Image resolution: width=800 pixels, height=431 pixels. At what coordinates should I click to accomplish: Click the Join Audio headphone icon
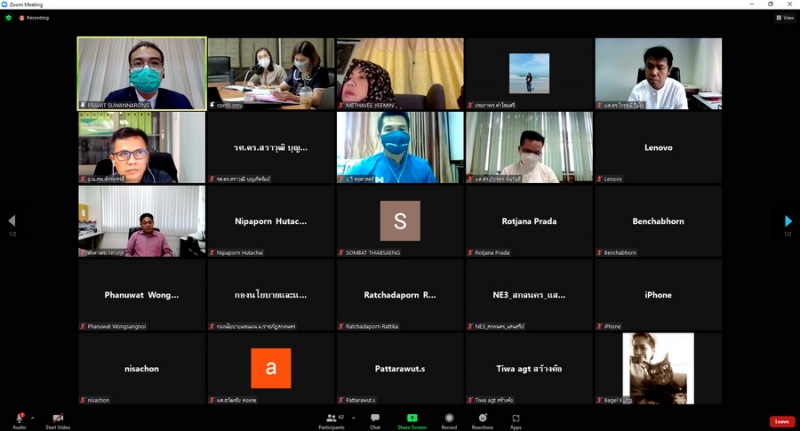(x=19, y=418)
